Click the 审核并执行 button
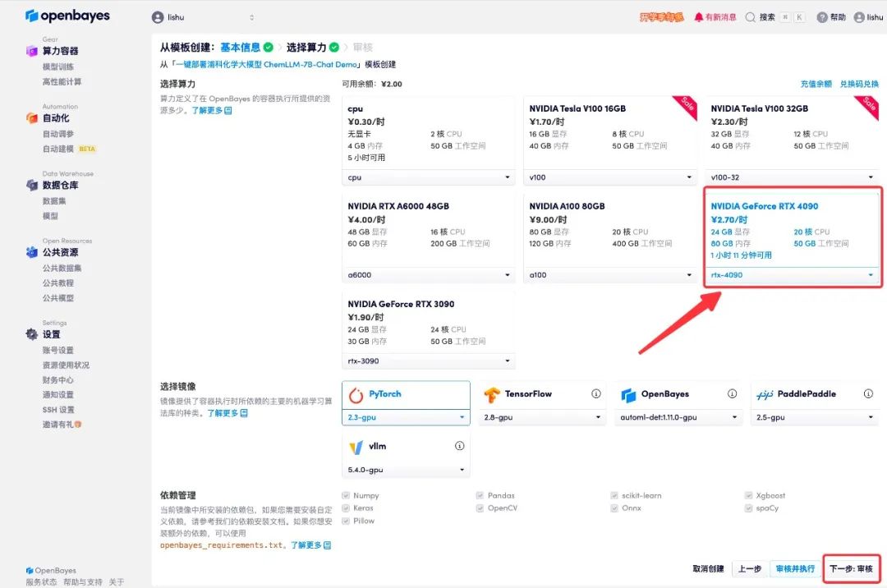This screenshot has width=887, height=588. [795, 569]
